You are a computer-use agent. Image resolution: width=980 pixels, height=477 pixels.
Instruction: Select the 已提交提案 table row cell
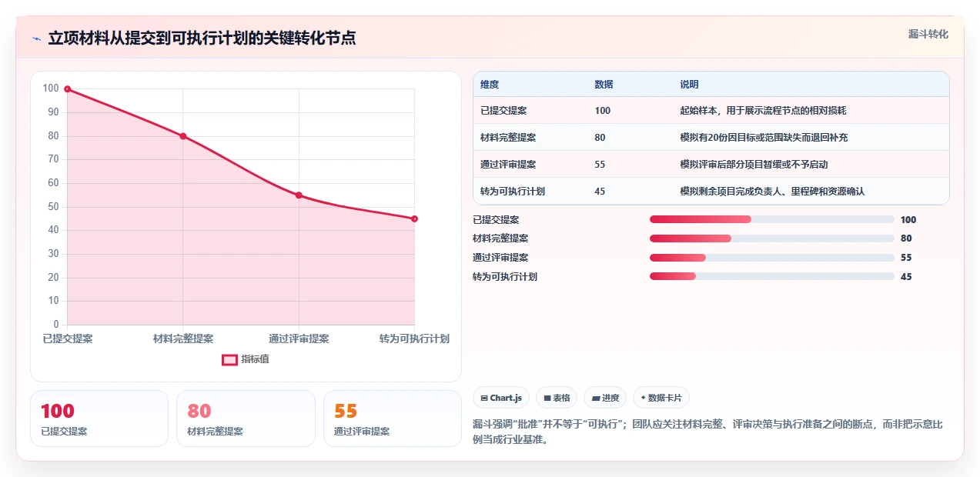click(503, 111)
